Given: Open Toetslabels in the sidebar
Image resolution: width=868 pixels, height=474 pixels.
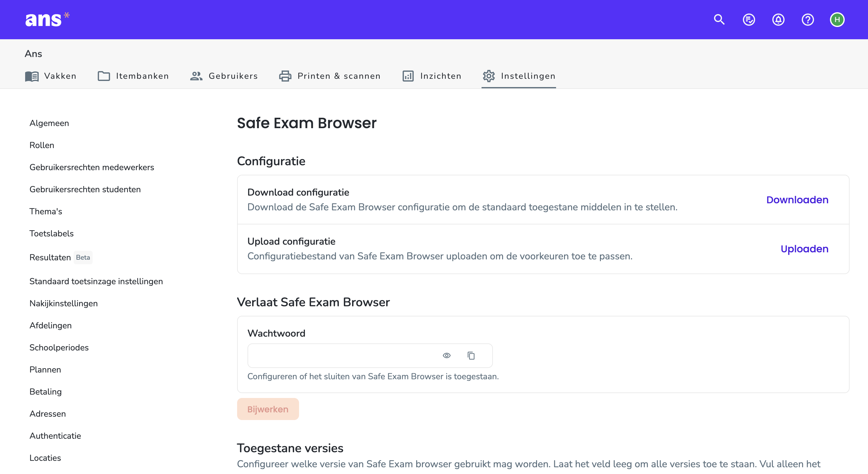Looking at the screenshot, I should click(52, 233).
